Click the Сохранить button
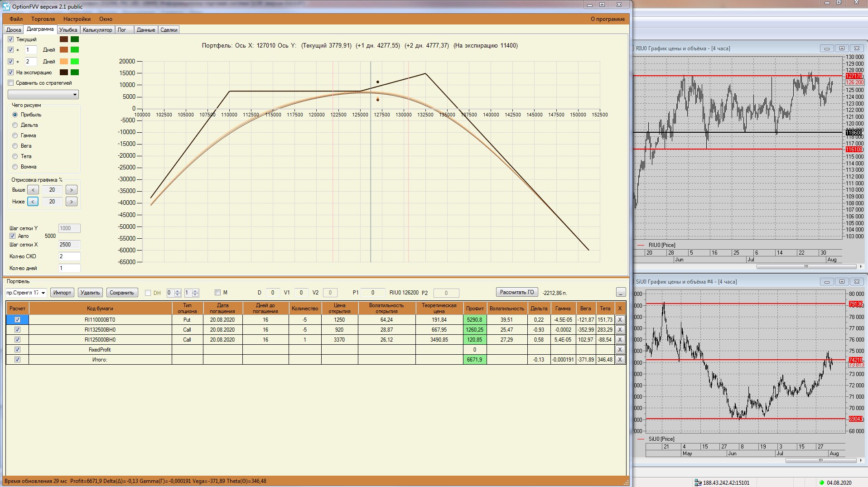This screenshot has height=487, width=868. click(122, 293)
